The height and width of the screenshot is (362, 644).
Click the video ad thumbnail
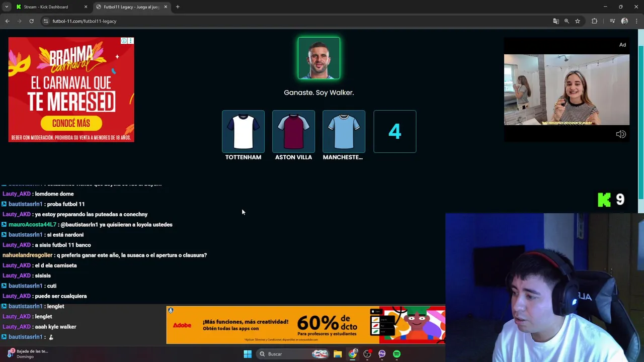coord(567,89)
